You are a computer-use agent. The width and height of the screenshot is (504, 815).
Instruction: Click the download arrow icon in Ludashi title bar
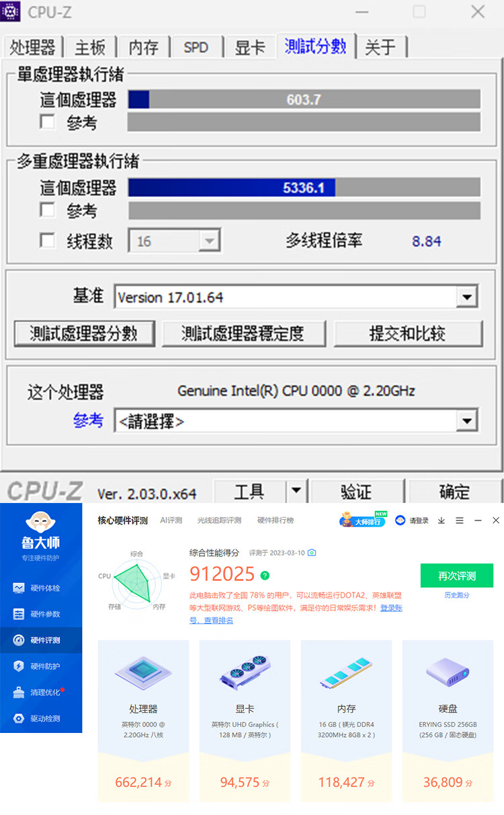[442, 520]
